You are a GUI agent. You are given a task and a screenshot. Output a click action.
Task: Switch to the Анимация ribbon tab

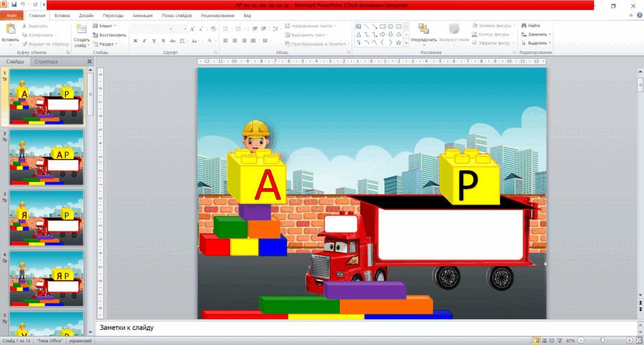coord(143,16)
